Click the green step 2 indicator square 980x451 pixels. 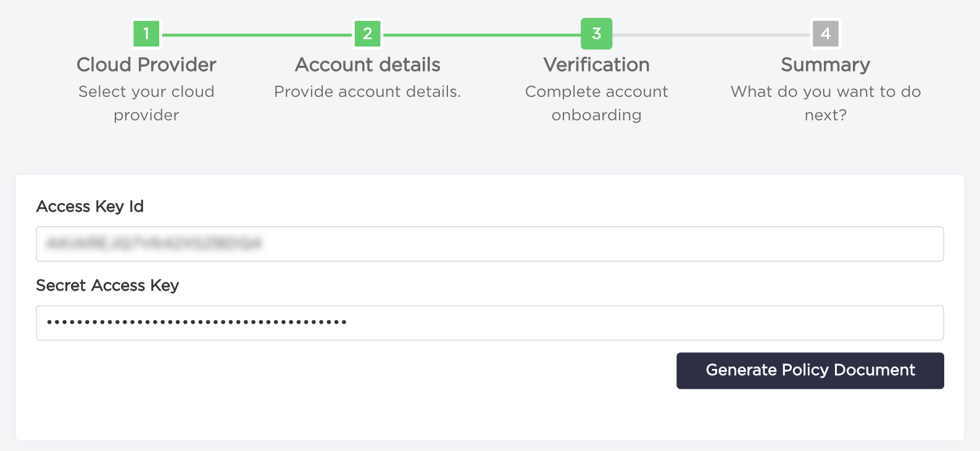367,34
